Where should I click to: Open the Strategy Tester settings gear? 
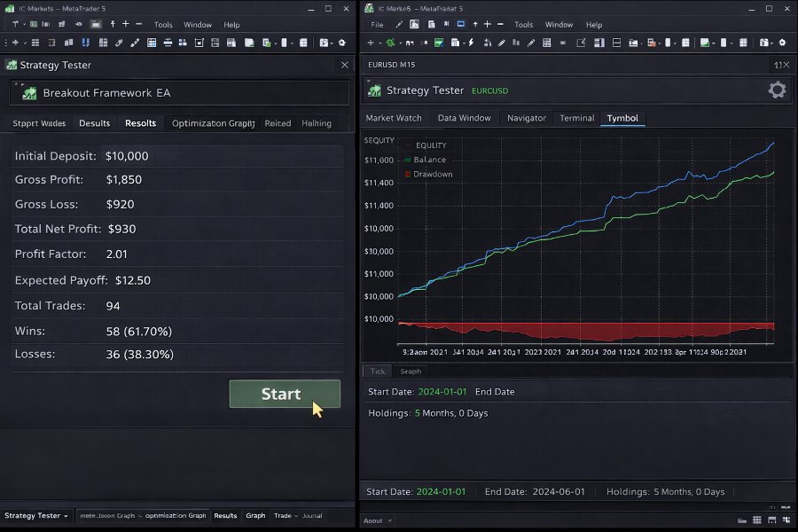click(x=777, y=90)
